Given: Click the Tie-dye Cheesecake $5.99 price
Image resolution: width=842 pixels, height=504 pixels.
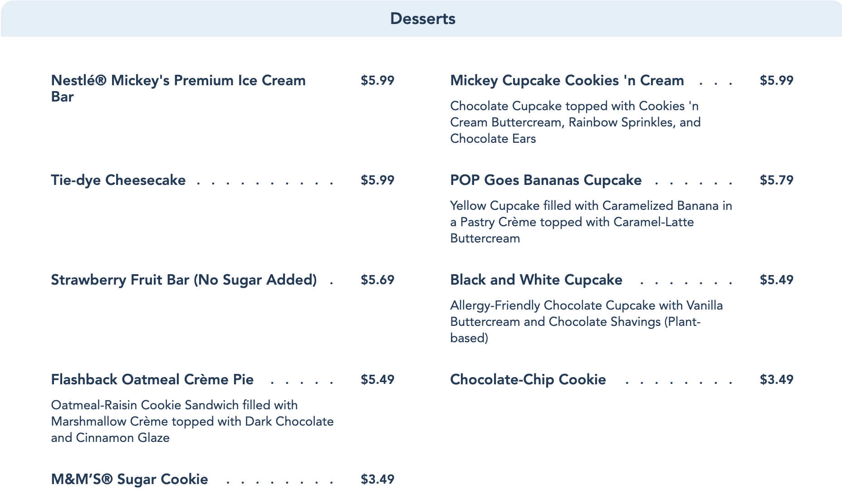Looking at the screenshot, I should (377, 180).
